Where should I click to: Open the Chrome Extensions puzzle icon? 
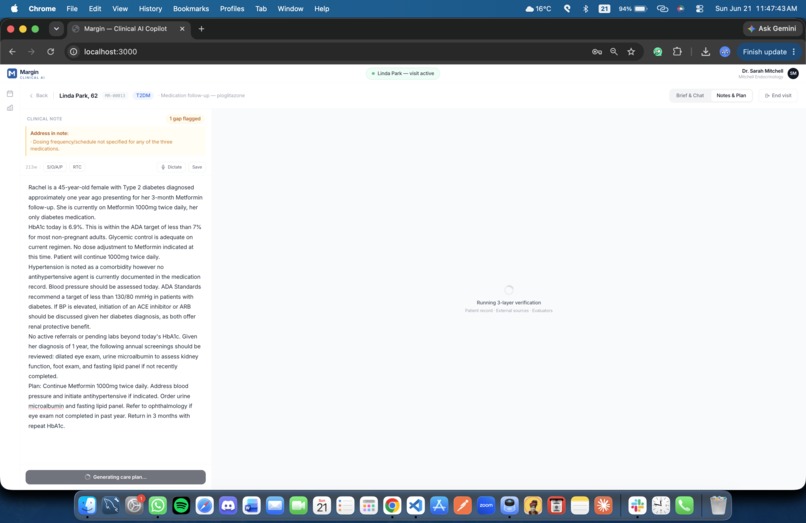click(x=677, y=51)
